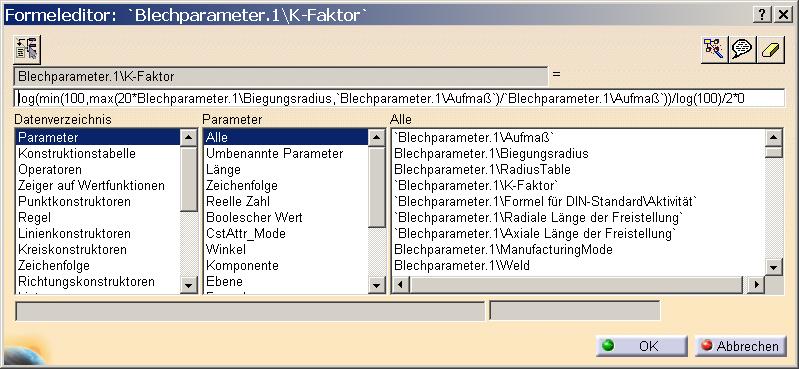Click the question mark help button in title bar
This screenshot has width=799, height=369.
click(762, 15)
